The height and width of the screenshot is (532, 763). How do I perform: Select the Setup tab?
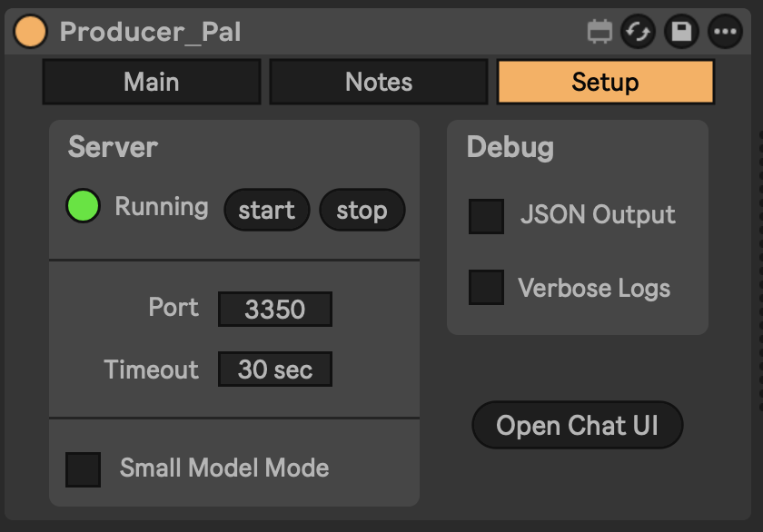(x=605, y=82)
